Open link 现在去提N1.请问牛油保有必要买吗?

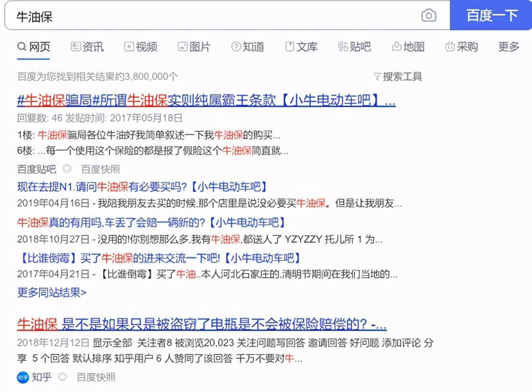(142, 187)
